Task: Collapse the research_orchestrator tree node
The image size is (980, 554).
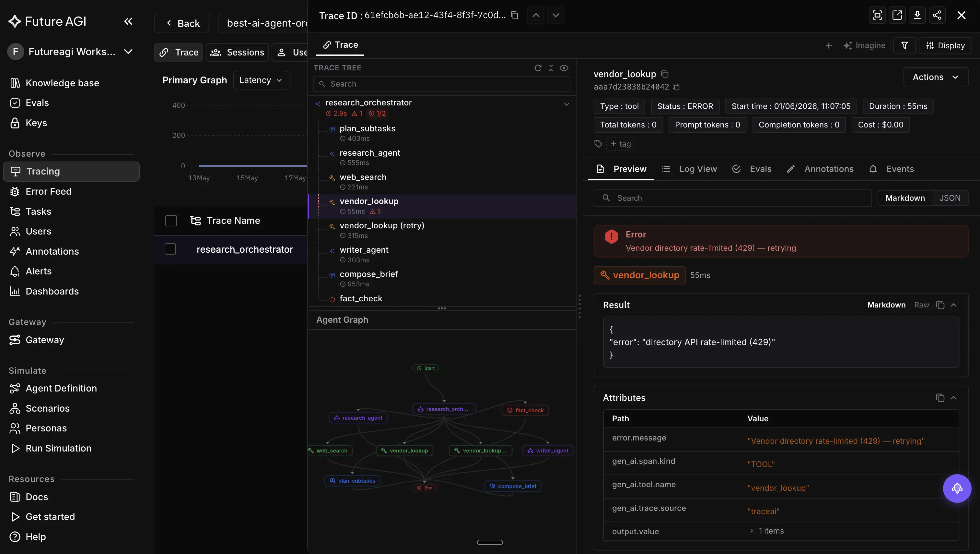Action: (566, 104)
